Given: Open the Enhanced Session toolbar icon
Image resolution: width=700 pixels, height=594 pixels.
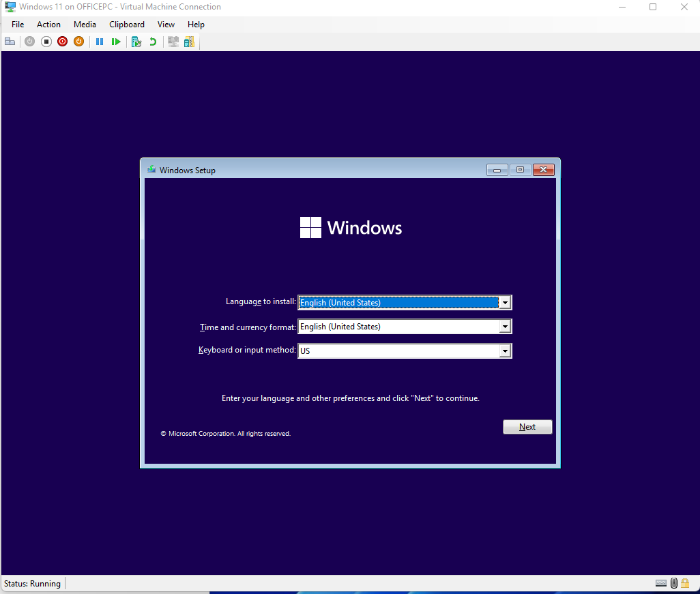Looking at the screenshot, I should (x=173, y=41).
